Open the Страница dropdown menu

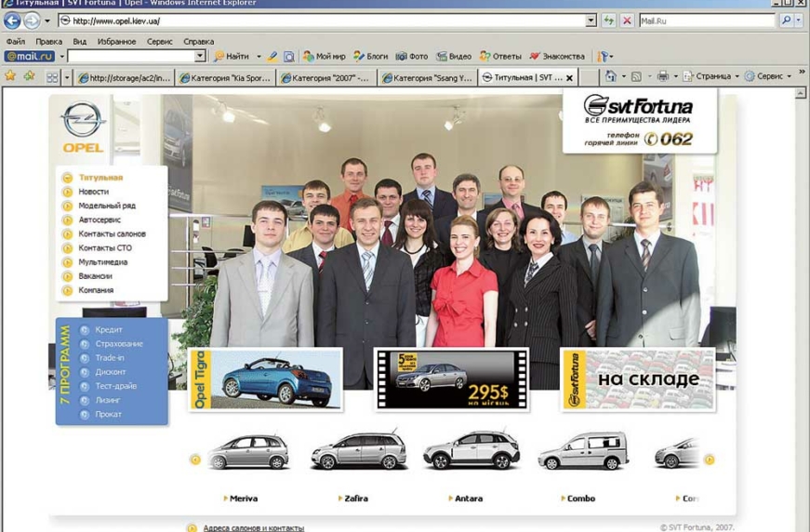pos(712,77)
